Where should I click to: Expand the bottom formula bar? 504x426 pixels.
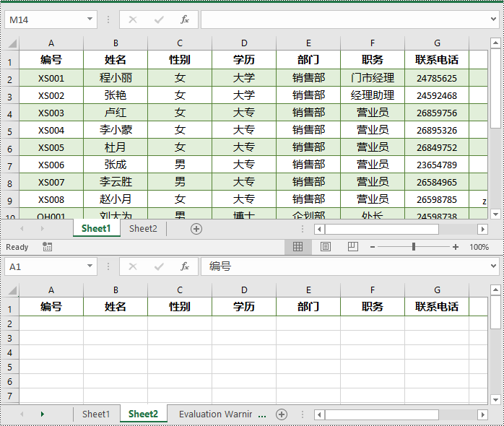pos(494,266)
